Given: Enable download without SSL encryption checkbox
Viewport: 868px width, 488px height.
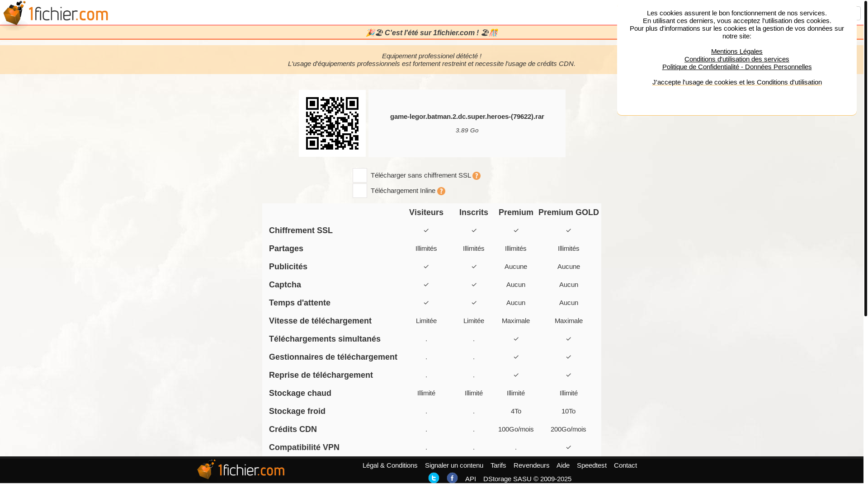Looking at the screenshot, I should (x=360, y=175).
